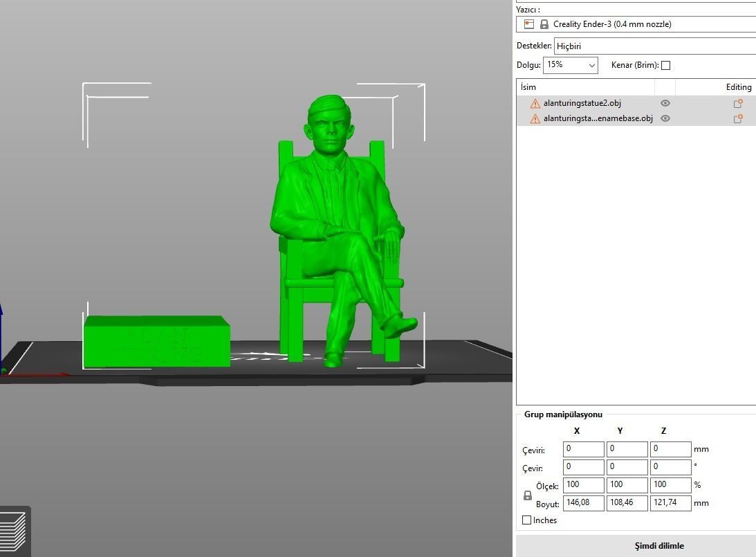The image size is (756, 557).
Task: Click the printer preset type icon
Action: (529, 24)
